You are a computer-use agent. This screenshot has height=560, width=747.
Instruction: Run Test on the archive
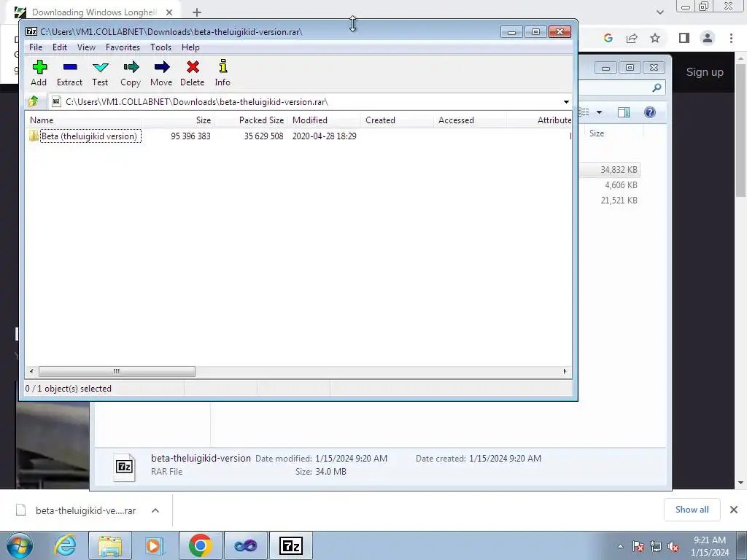(x=100, y=73)
